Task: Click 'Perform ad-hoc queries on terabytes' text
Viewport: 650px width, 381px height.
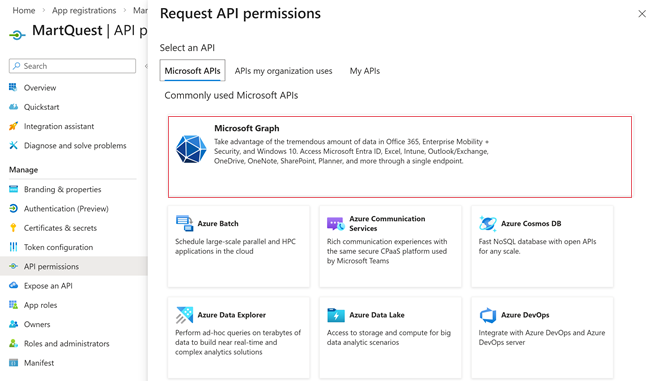Action: (238, 342)
